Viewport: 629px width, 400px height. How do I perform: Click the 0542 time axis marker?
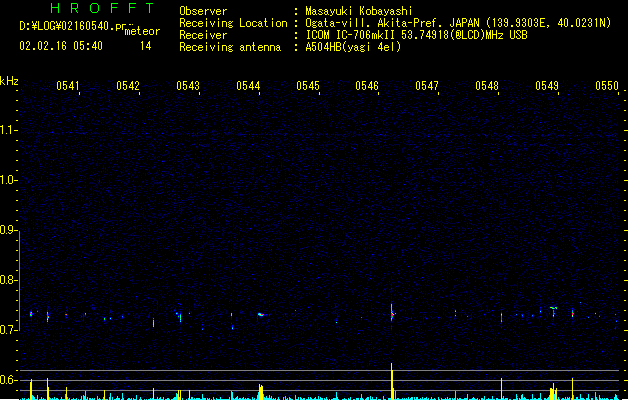pyautogui.click(x=128, y=86)
